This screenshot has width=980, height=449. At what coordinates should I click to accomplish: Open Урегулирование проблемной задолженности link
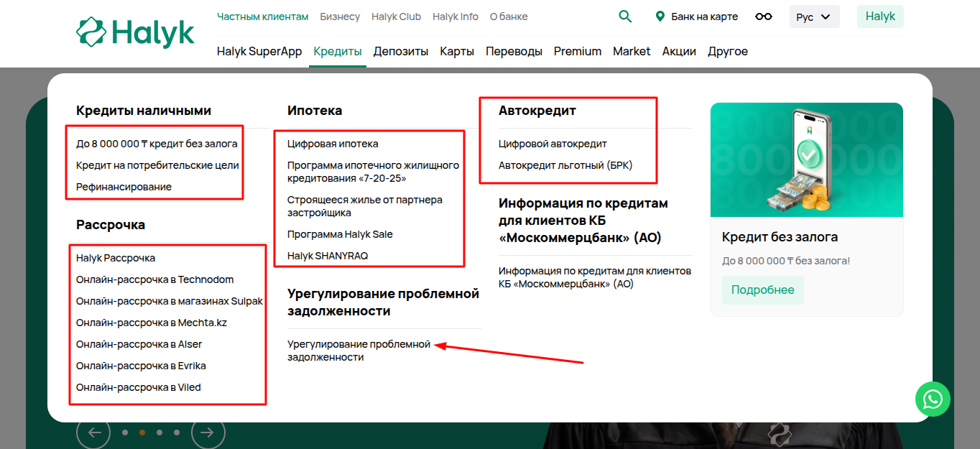click(359, 351)
